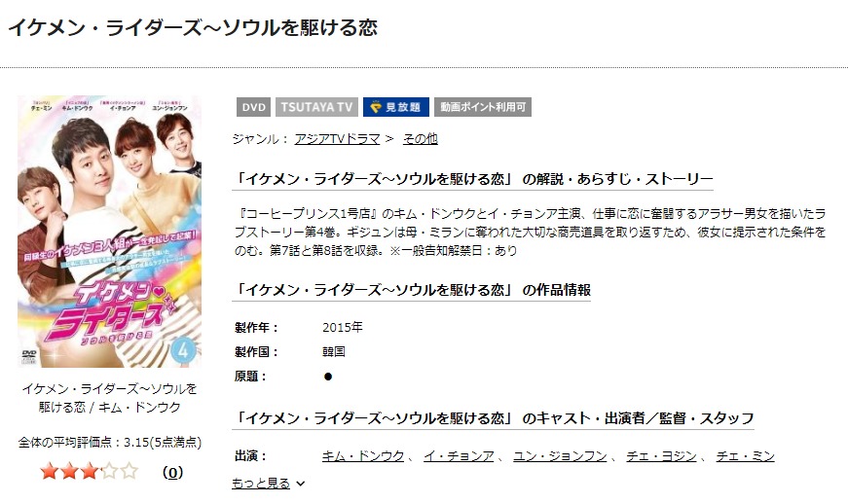
Task: Open the その他 genre link
Action: pyautogui.click(x=421, y=139)
